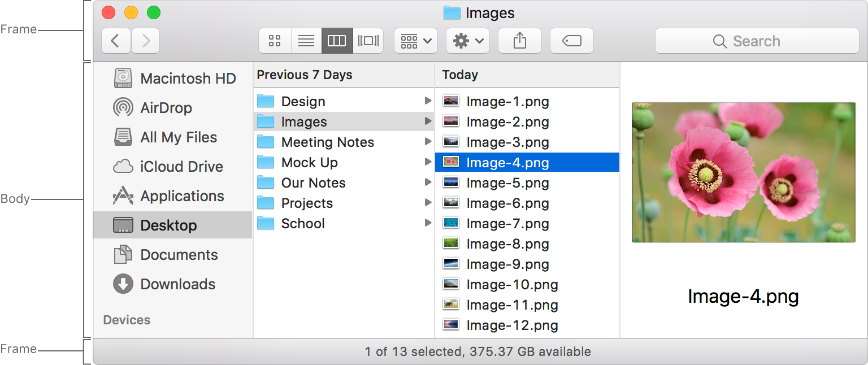Select Image-7.png in the file list
The width and height of the screenshot is (868, 365).
[507, 224]
